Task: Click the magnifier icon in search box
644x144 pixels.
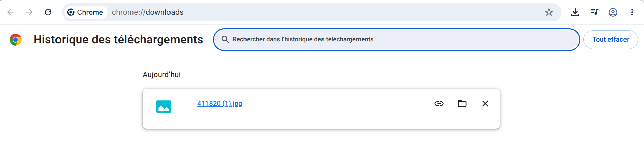Action: (225, 39)
